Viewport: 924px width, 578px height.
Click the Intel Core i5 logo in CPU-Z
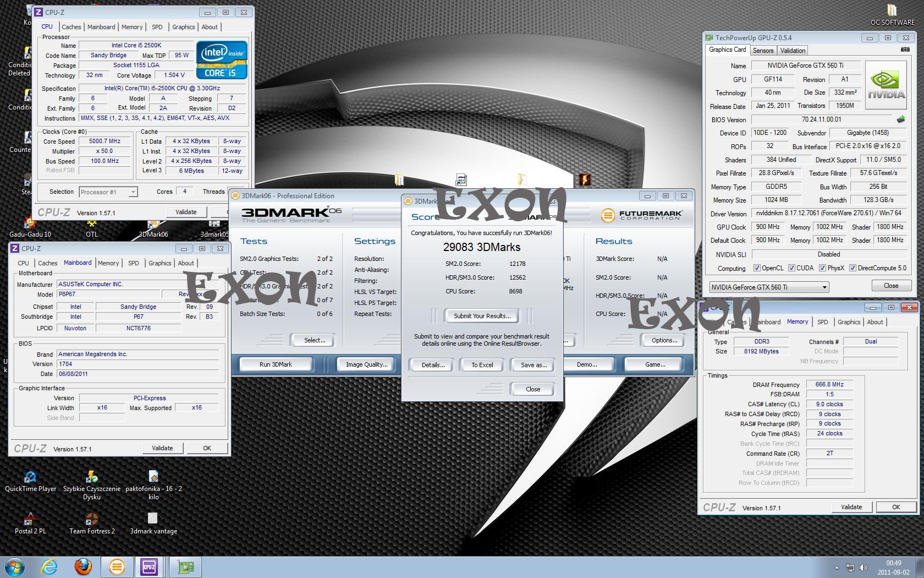[x=222, y=59]
